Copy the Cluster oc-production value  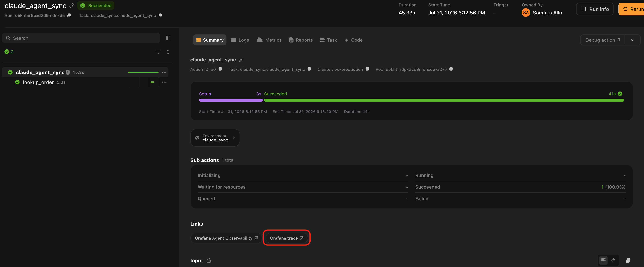pos(367,69)
